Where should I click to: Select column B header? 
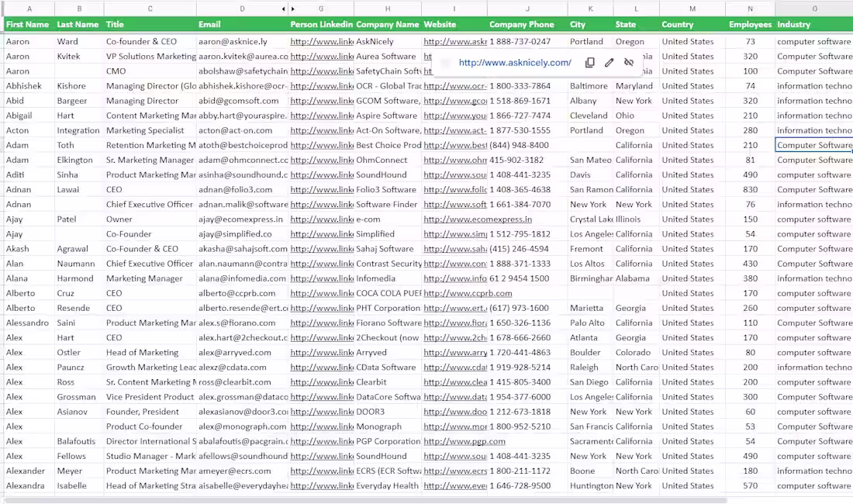(x=79, y=9)
